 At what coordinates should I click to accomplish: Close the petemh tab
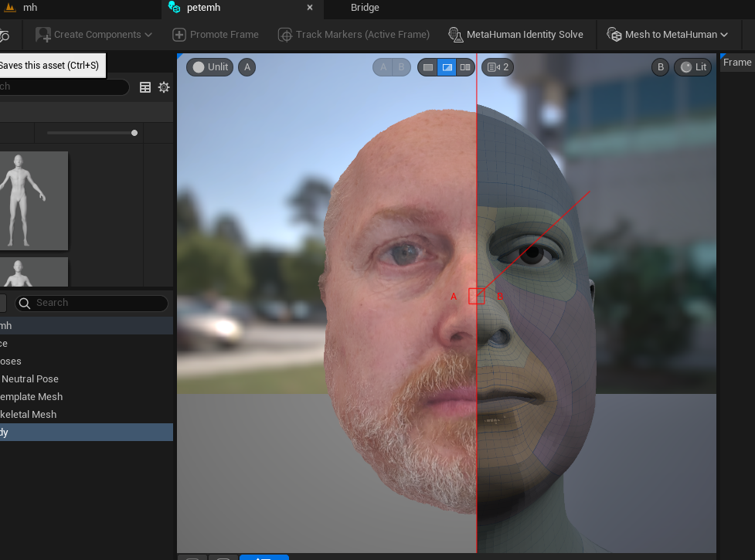coord(310,8)
